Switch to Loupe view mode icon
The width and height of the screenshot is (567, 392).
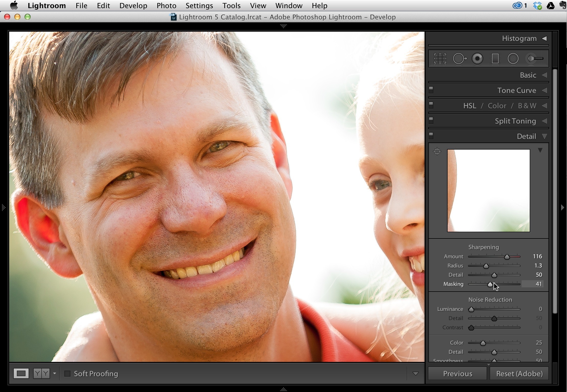21,374
